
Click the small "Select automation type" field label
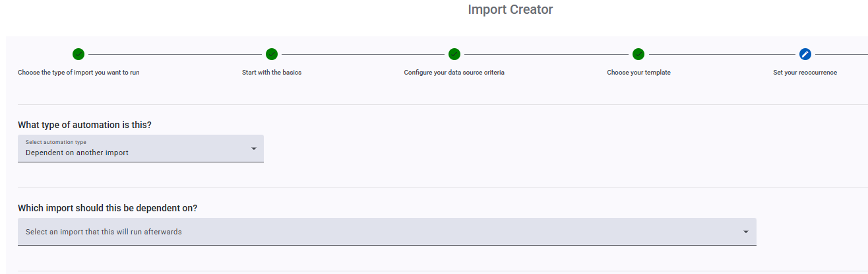56,142
